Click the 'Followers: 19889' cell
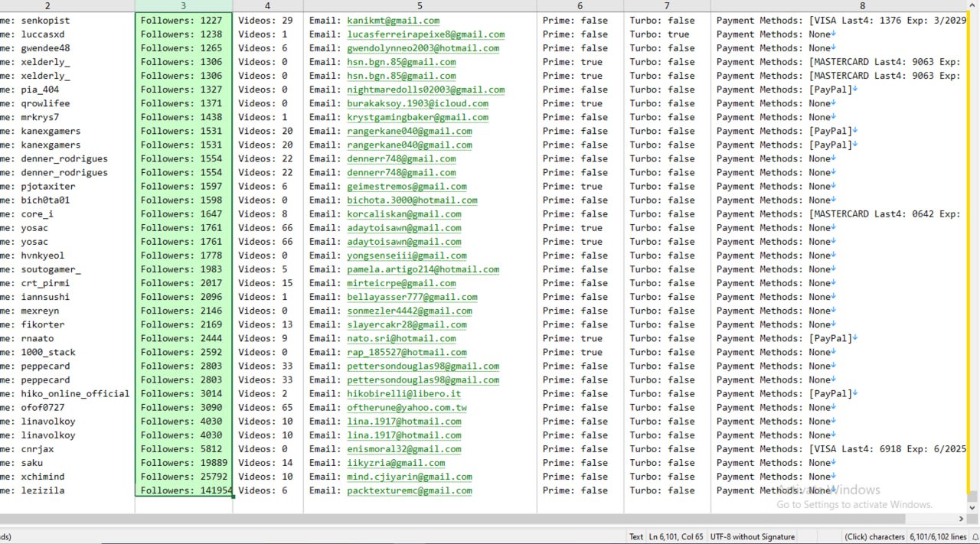This screenshot has width=980, height=544. tap(184, 463)
